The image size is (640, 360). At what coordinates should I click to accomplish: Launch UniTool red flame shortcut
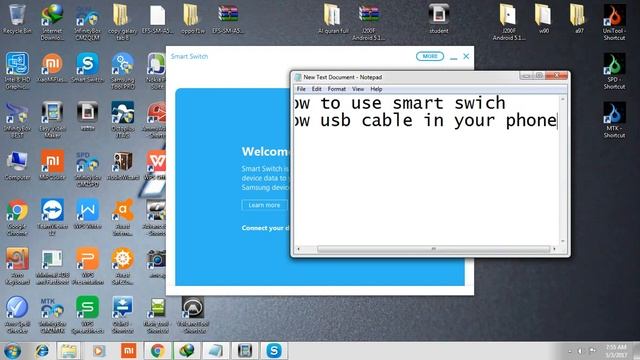click(x=614, y=21)
